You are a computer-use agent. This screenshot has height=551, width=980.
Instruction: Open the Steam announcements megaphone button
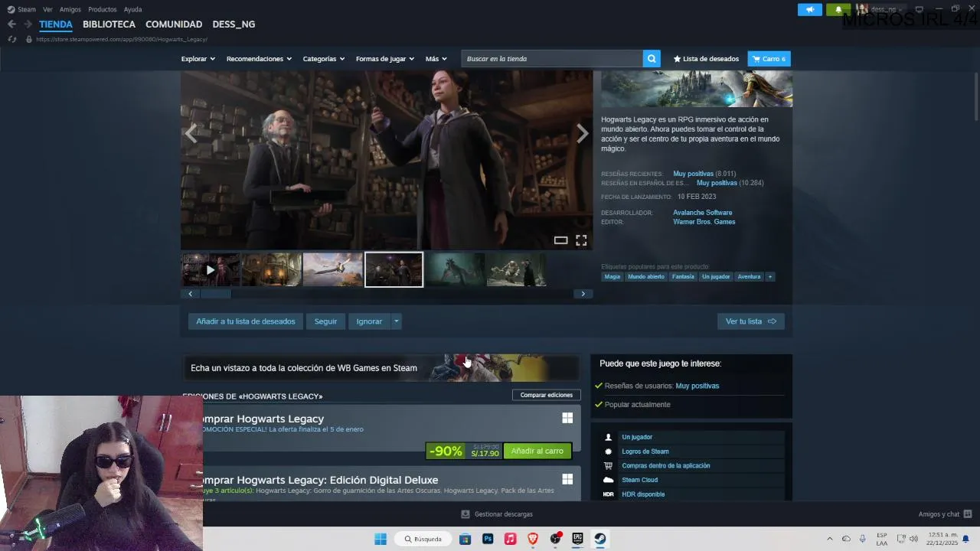pyautogui.click(x=809, y=10)
